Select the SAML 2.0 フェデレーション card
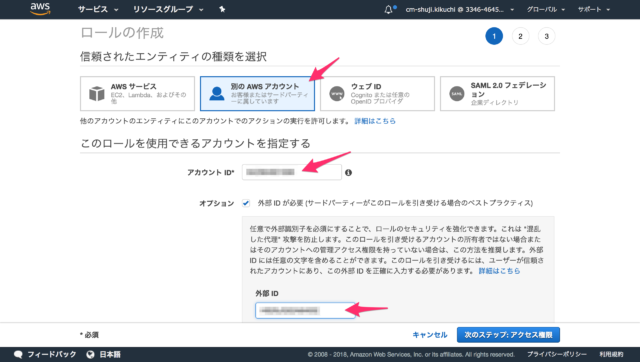Image resolution: width=640 pixels, height=362 pixels. (497, 93)
